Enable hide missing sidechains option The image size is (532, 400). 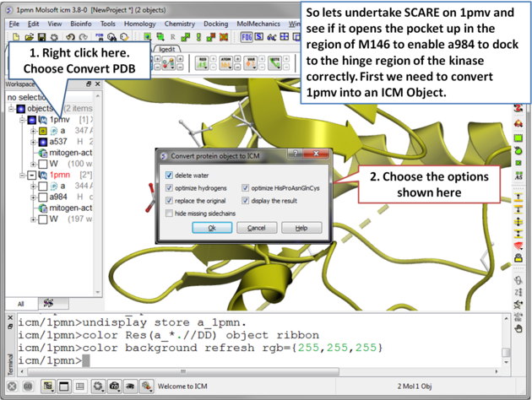click(170, 214)
